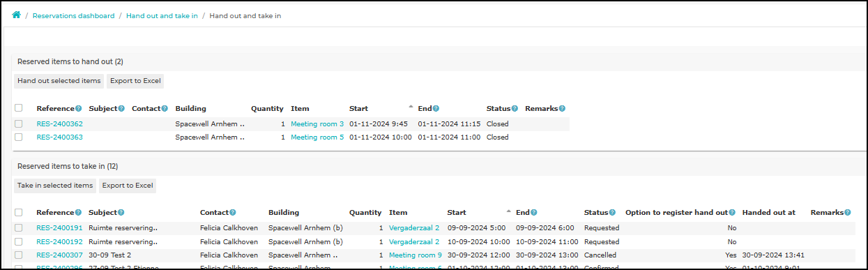Open help icon next to Contact in hand out table
The image size is (868, 270).
[x=165, y=109]
